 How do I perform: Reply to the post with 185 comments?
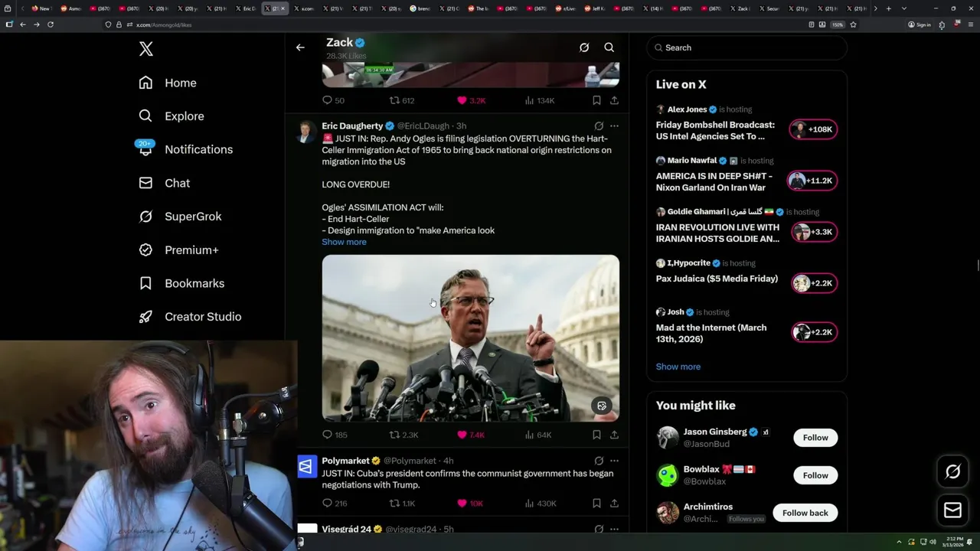coord(335,435)
